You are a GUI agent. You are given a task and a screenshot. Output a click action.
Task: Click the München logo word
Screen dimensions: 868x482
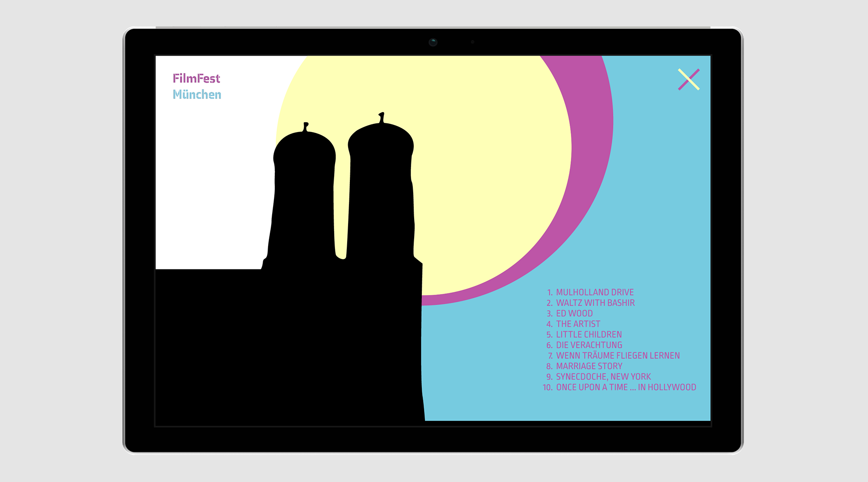(x=197, y=95)
